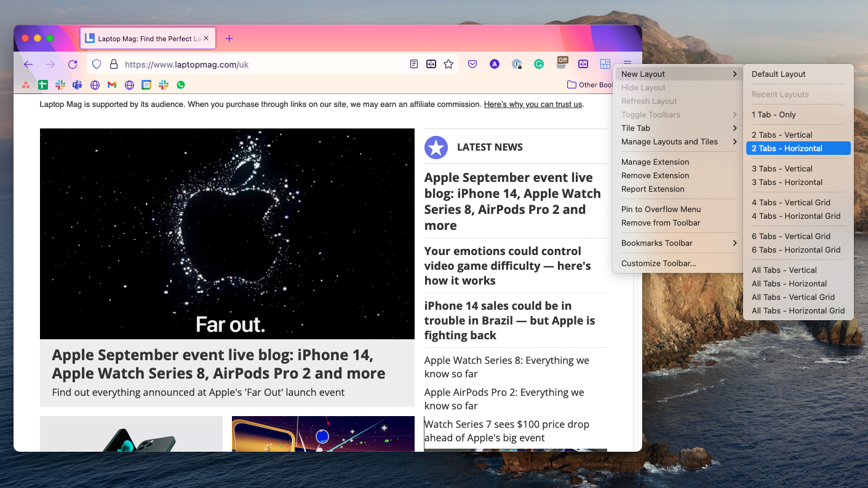Select 2 Tabs - Vertical layout

click(798, 135)
